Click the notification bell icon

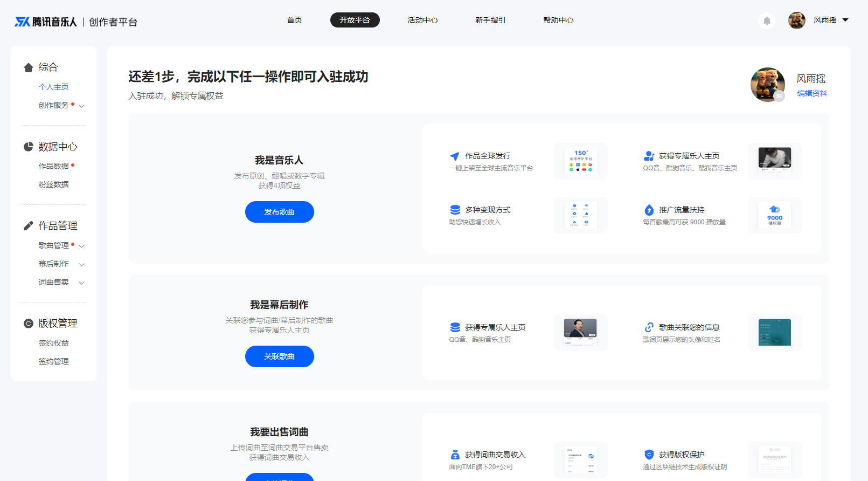point(767,21)
